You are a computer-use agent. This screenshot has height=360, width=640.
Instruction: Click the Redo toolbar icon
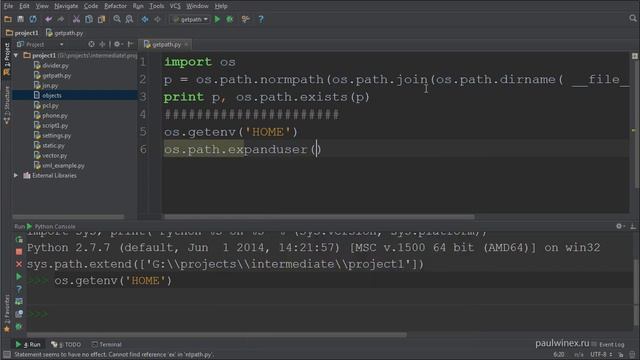(60, 19)
